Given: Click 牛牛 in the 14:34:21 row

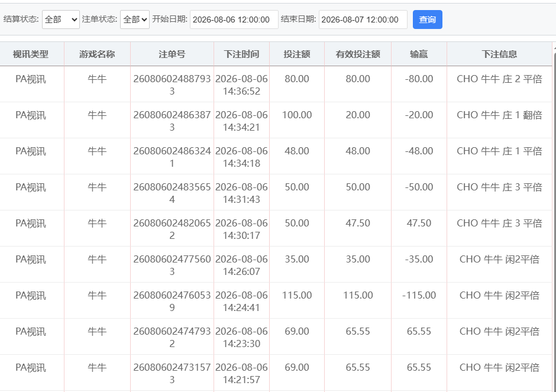Looking at the screenshot, I should coord(97,115).
